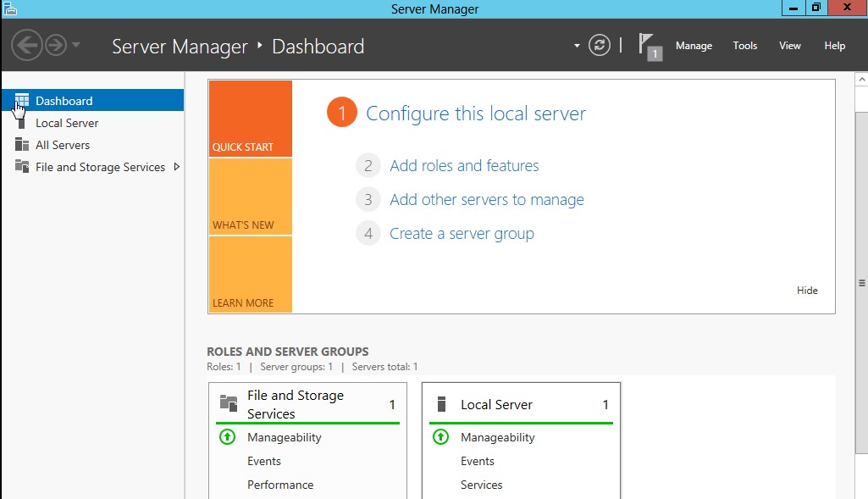Hide the welcome quick start panel
868x499 pixels.
[x=807, y=291]
